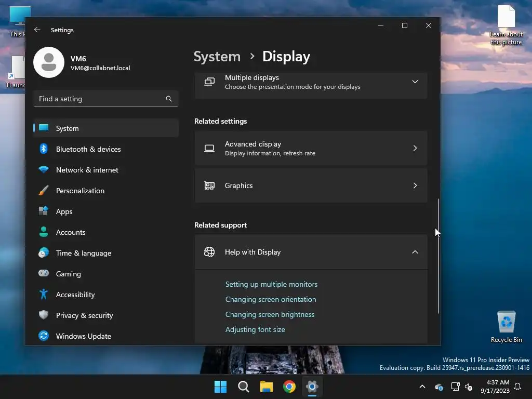Click 'Changing screen brightness' link
Image resolution: width=532 pixels, height=399 pixels.
pos(270,314)
